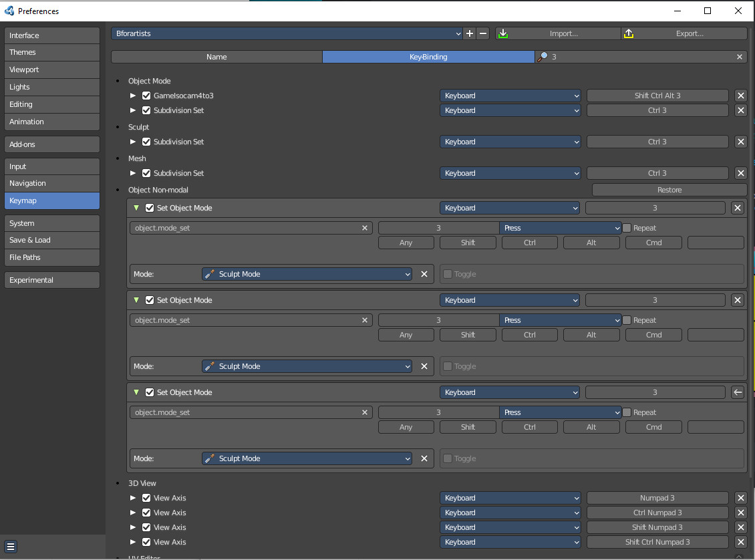Image resolution: width=755 pixels, height=560 pixels.
Task: Remove the Ctrl Numpad 3 View Axis entry
Action: (740, 513)
